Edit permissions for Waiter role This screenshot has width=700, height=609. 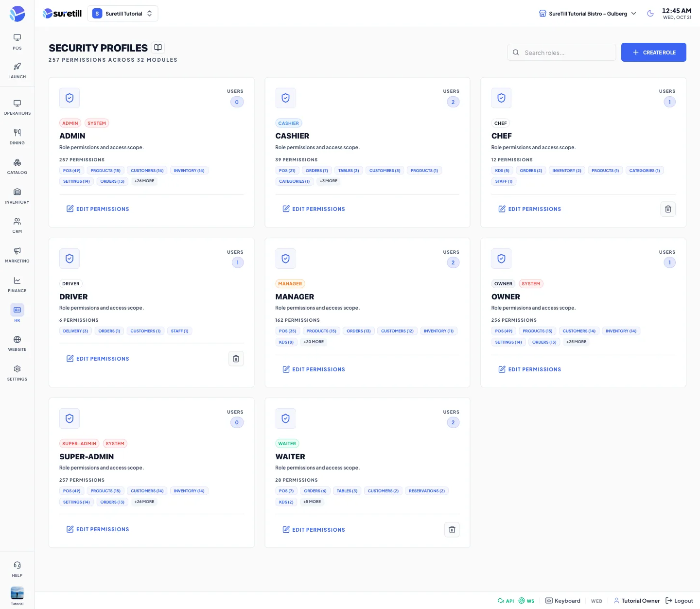click(314, 530)
